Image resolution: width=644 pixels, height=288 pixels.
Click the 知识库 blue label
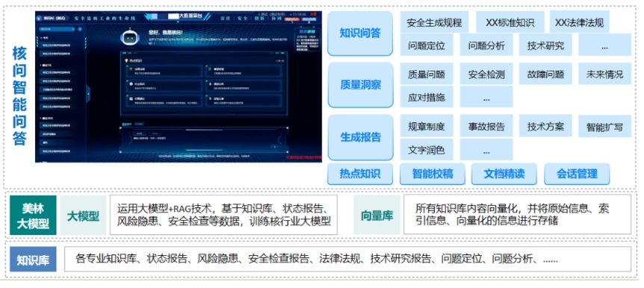click(x=34, y=260)
